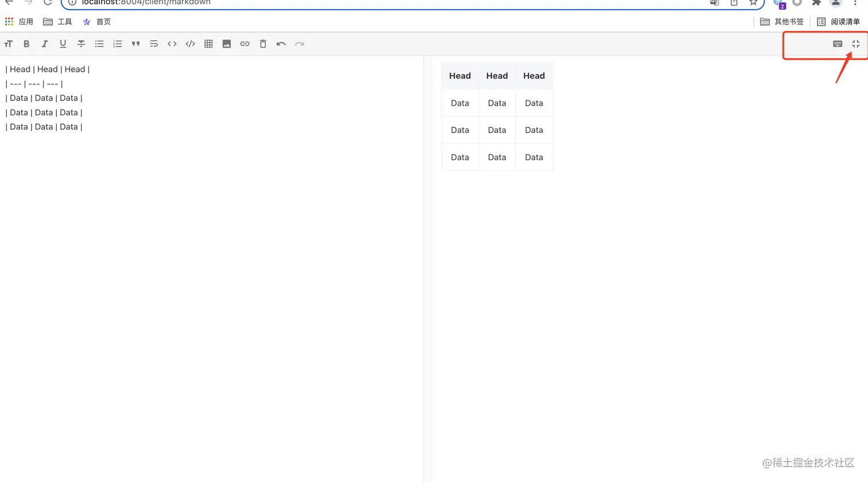This screenshot has height=482, width=868.
Task: Click the middle Data cell of preview's second row
Action: coord(497,130)
